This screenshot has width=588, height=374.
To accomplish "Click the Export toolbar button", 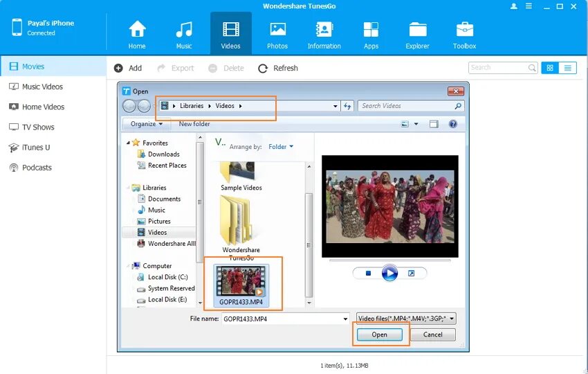I will pos(175,68).
